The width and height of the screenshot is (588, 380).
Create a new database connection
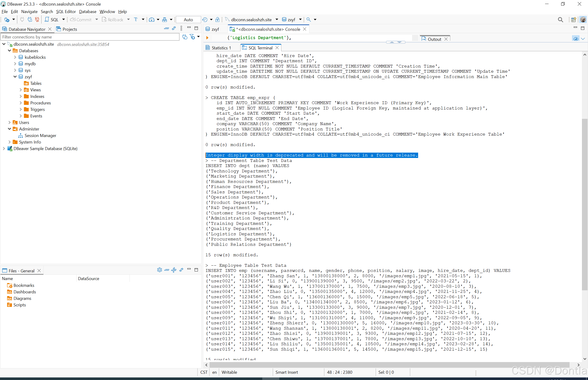coord(7,20)
